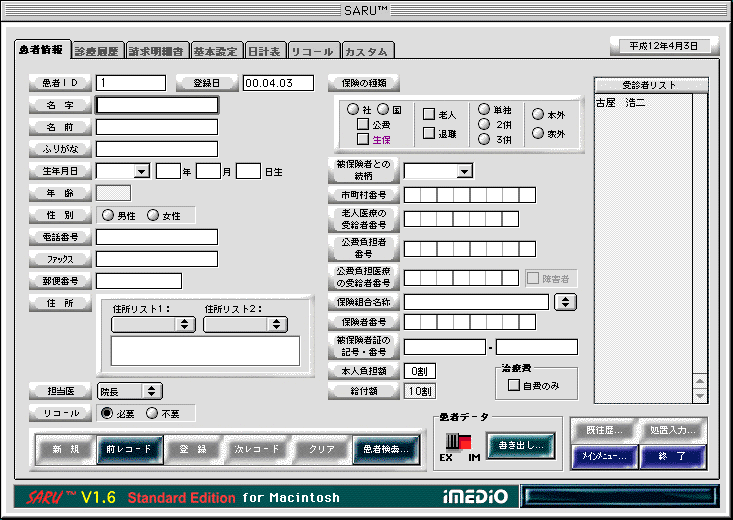Image resolution: width=733 pixels, height=520 pixels.
Task: Select 古屋 浩二 in patient list
Action: [620, 103]
